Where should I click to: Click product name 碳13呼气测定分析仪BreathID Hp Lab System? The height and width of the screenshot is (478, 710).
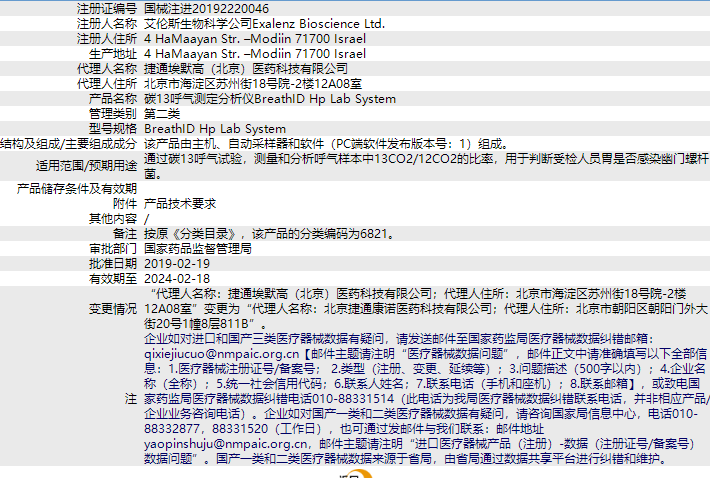pyautogui.click(x=270, y=99)
